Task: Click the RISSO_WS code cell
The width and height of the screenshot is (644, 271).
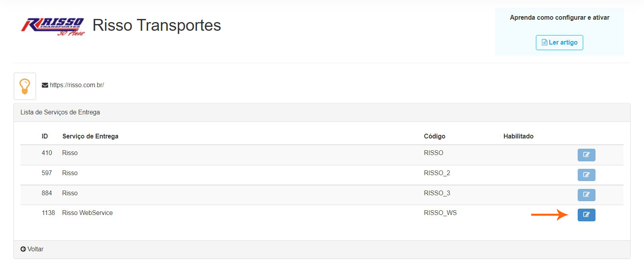Action: [x=440, y=213]
